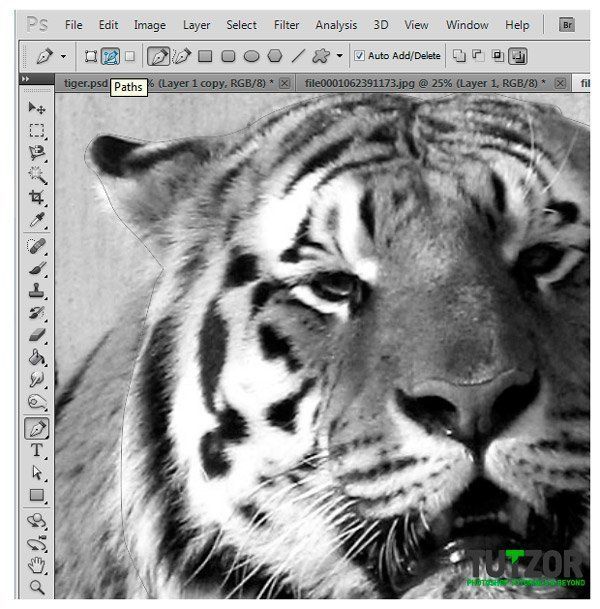The image size is (600, 609).
Task: Click Subtract from path area button
Action: tap(478, 56)
